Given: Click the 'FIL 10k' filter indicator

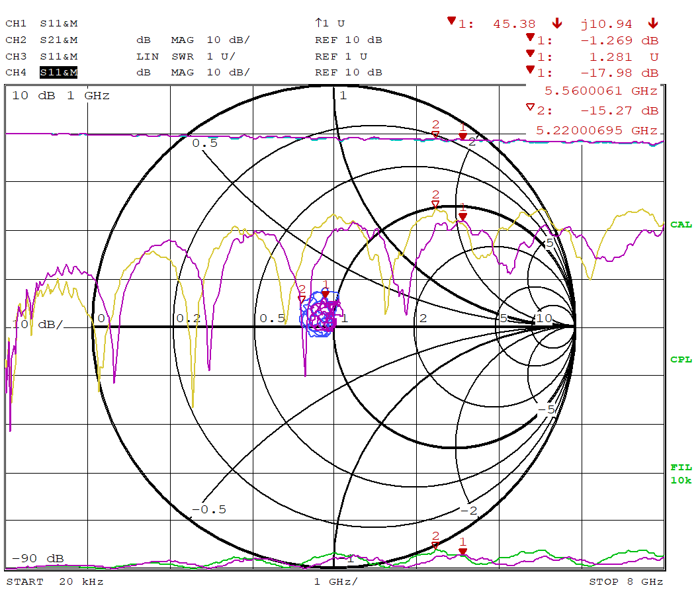Looking at the screenshot, I should [681, 474].
